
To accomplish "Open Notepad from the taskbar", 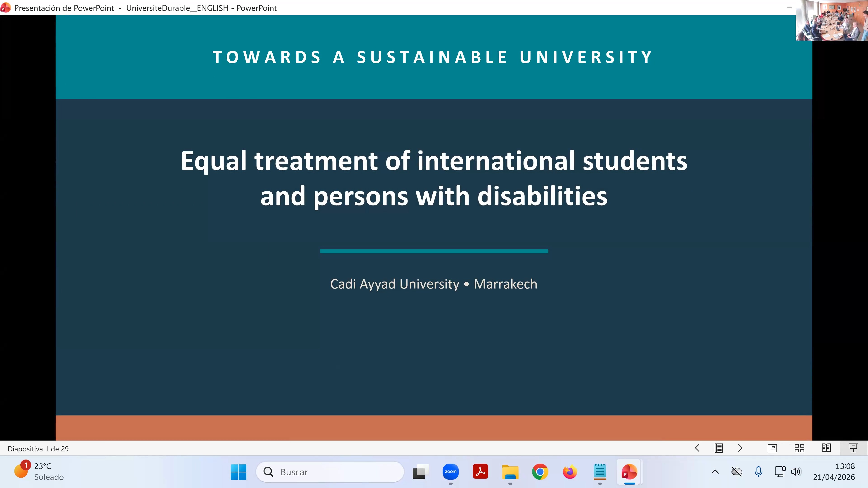I will (600, 472).
